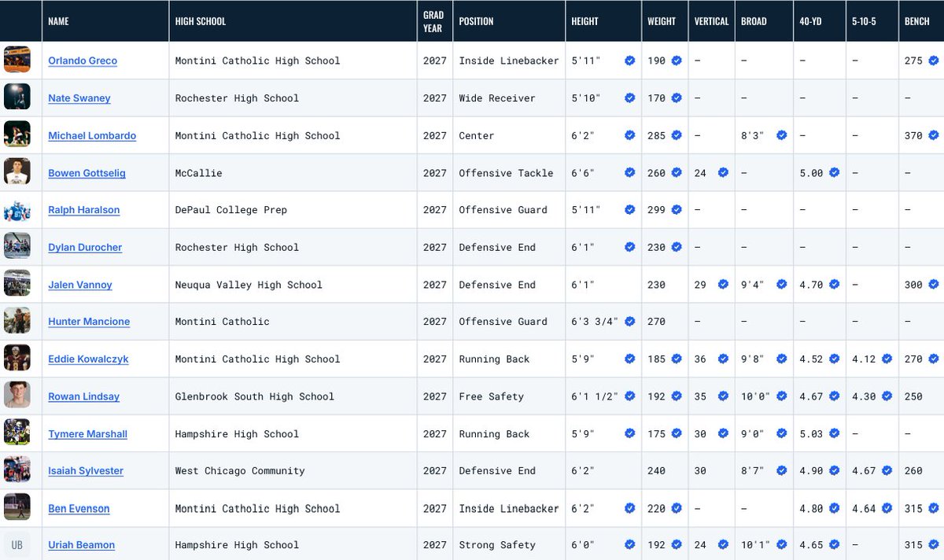This screenshot has height=560, width=944.
Task: Click verified badge next to Evenson's 315 bench
Action: coord(933,509)
